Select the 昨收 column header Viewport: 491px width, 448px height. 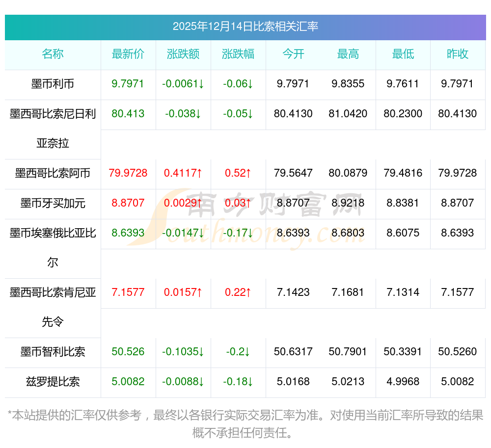[458, 54]
